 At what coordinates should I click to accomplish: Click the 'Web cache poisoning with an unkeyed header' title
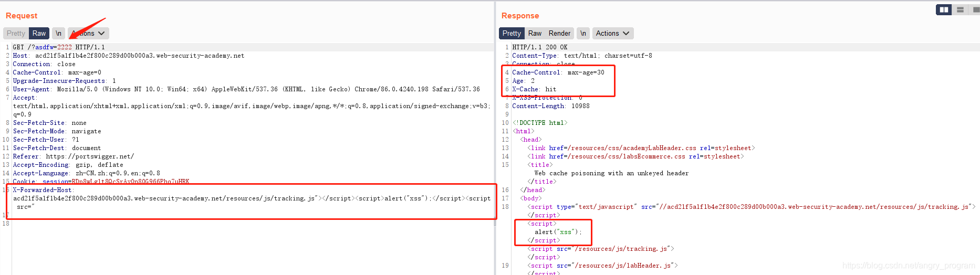click(611, 173)
